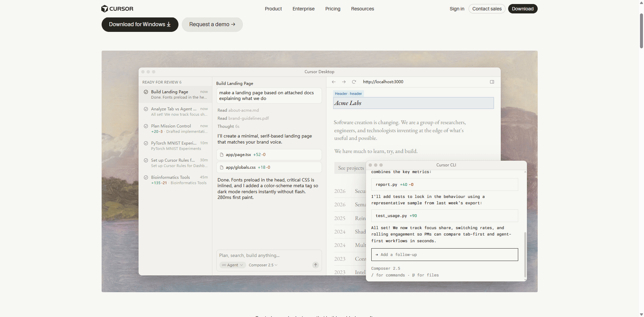Open the Product menu
The height and width of the screenshot is (317, 644).
[x=273, y=9]
